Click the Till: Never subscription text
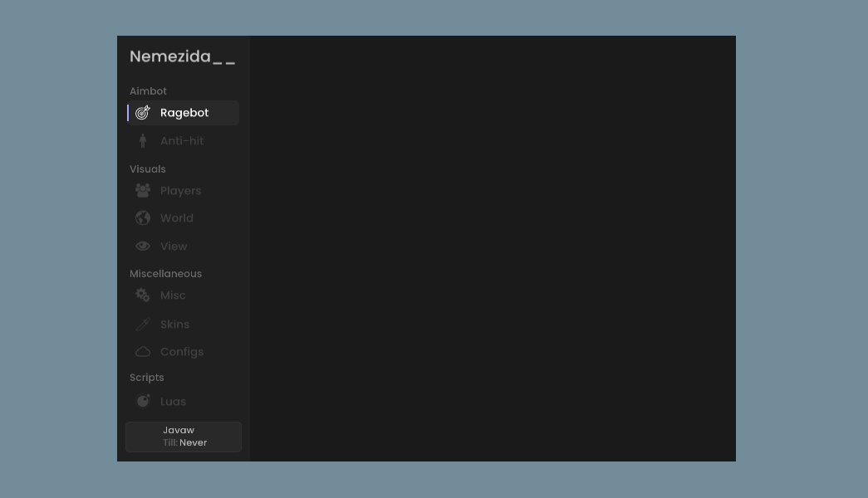The width and height of the screenshot is (868, 498). pyautogui.click(x=185, y=442)
